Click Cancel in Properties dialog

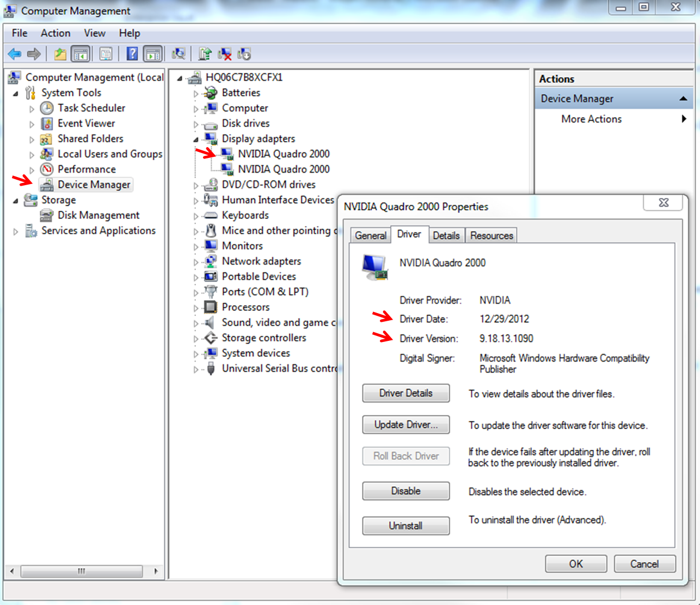[644, 564]
